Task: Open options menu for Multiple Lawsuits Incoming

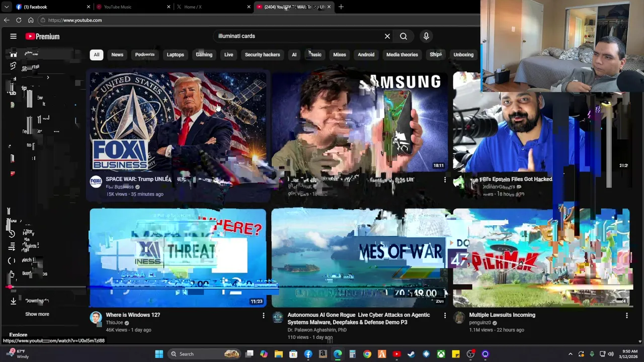Action: pos(626,315)
